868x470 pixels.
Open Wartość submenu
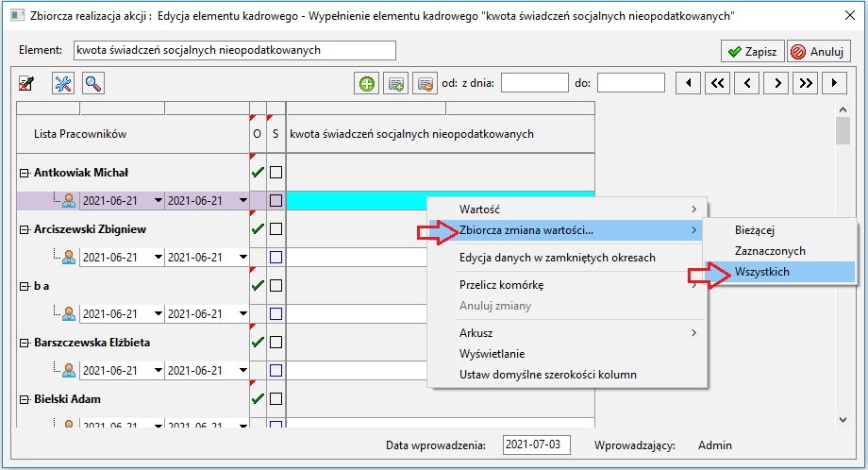click(567, 210)
